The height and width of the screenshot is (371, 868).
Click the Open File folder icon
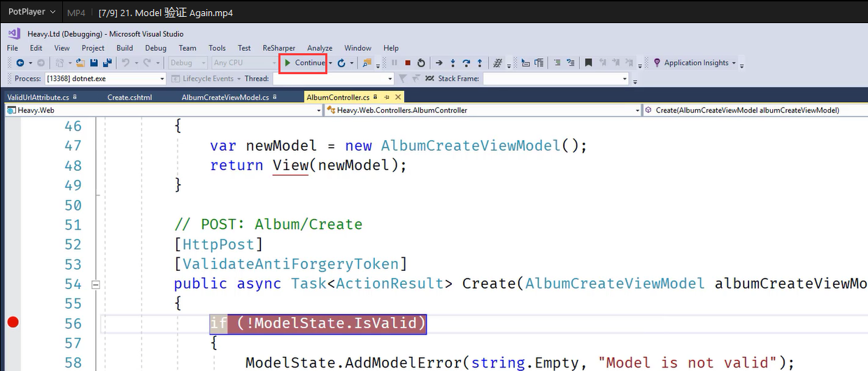click(x=80, y=63)
